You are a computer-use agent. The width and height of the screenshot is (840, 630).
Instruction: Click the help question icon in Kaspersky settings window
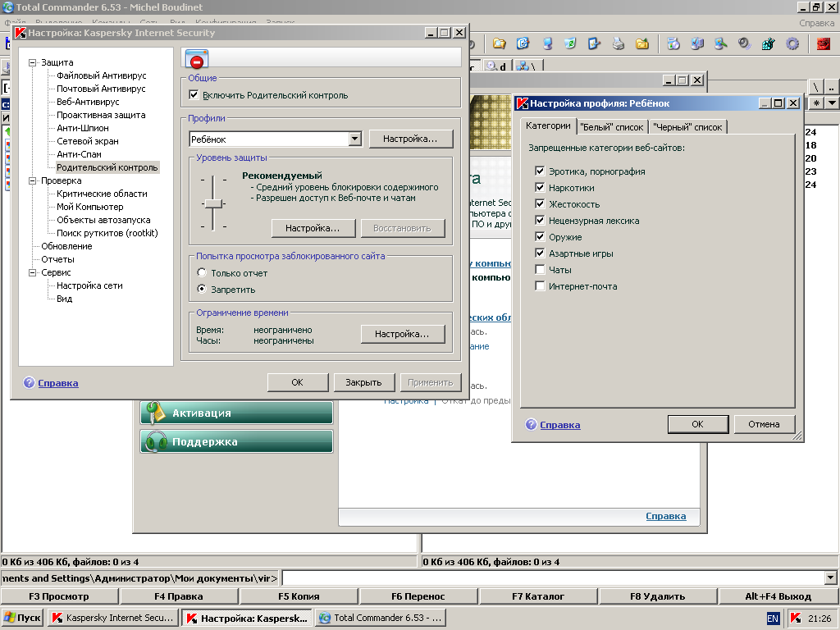(29, 382)
